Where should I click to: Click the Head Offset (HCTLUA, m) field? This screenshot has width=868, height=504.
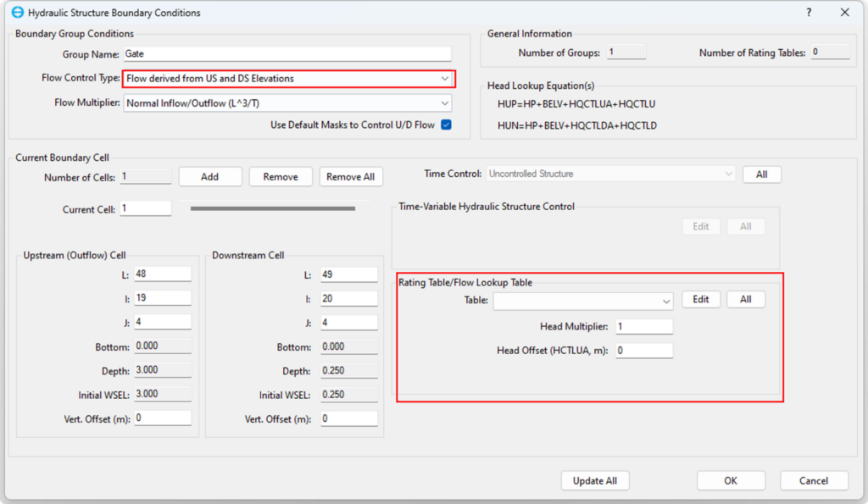point(644,350)
